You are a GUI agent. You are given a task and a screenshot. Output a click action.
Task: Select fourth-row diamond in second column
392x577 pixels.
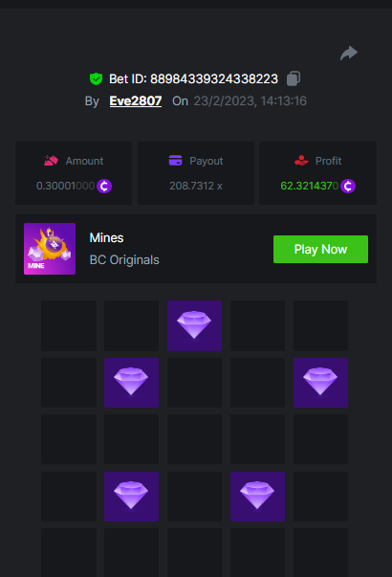pyautogui.click(x=131, y=497)
